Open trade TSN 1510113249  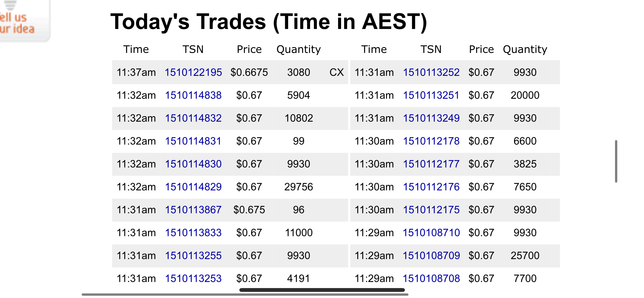[x=431, y=118]
